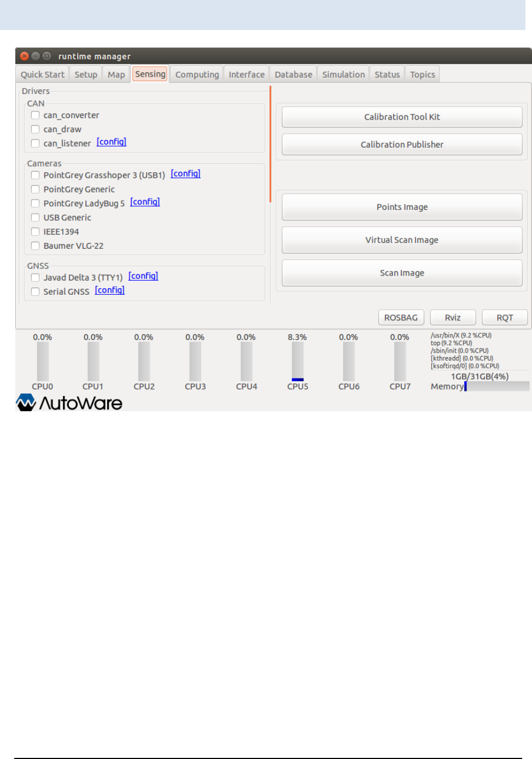This screenshot has width=532, height=759.
Task: Open the ROSBAG tool
Action: pyautogui.click(x=401, y=318)
